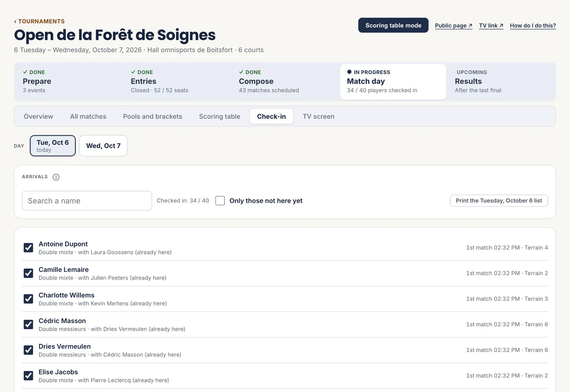Click Antoine Dupont's '1st match 02:32 PM · Terrain 4'
Image resolution: width=570 pixels, height=392 pixels.
[507, 248]
